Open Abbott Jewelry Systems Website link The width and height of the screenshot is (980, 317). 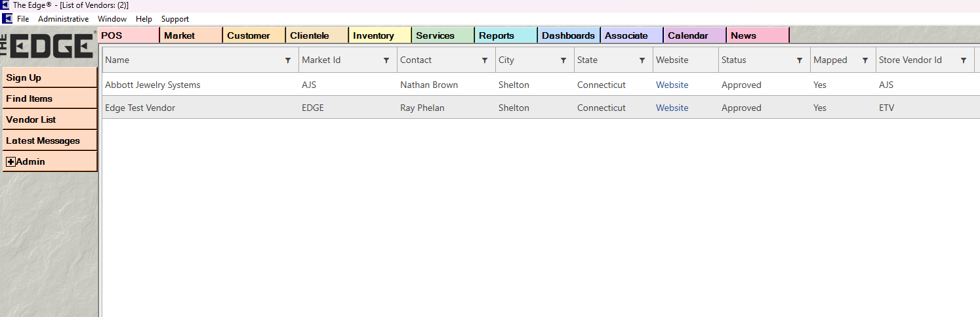[672, 85]
